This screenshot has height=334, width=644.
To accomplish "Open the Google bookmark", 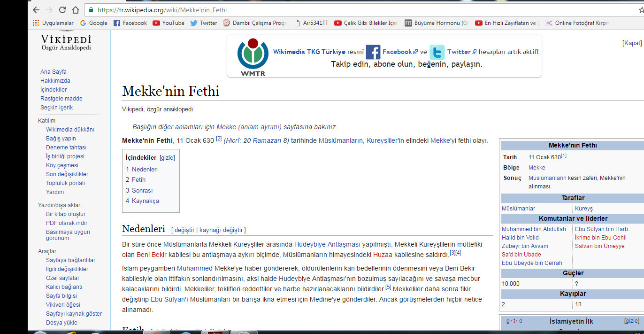I will 93,23.
